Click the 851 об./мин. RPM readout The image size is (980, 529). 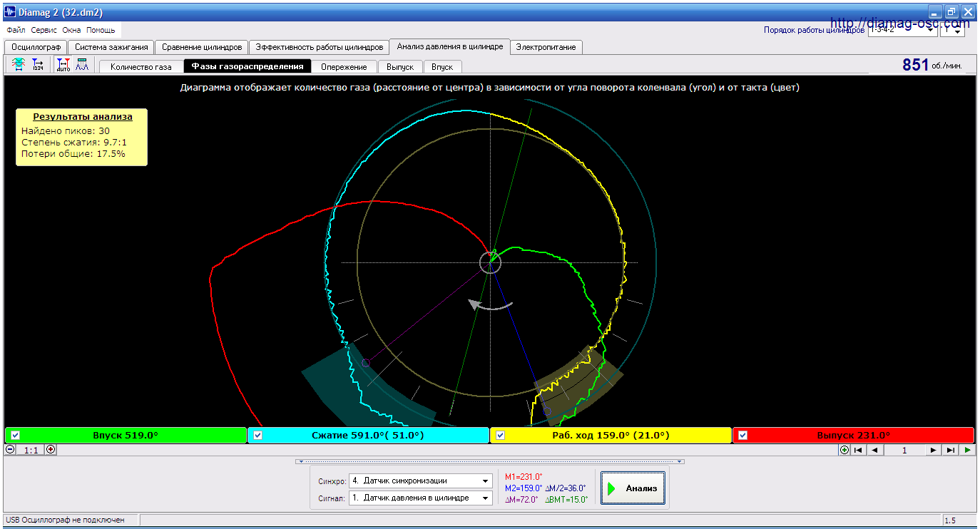coord(932,65)
